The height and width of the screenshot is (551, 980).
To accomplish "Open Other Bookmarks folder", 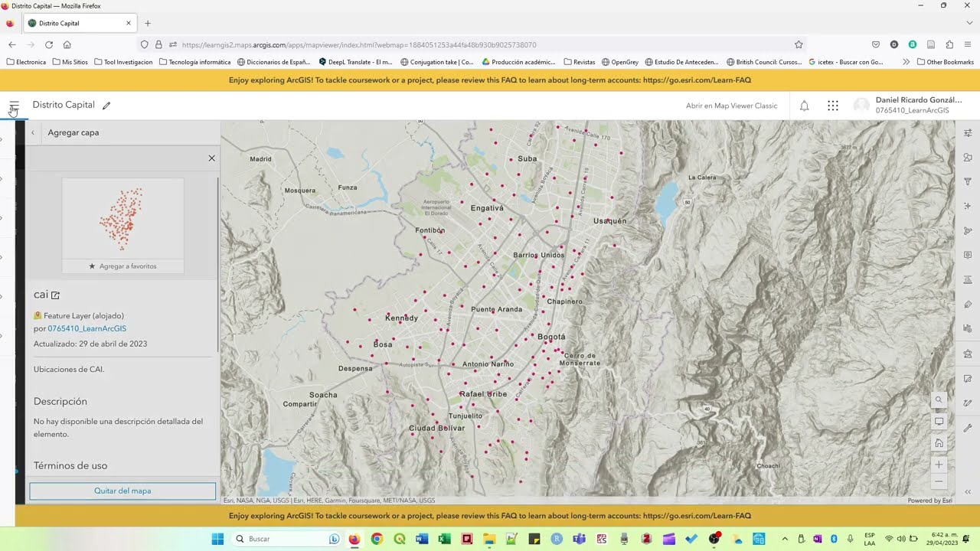I will pos(945,62).
